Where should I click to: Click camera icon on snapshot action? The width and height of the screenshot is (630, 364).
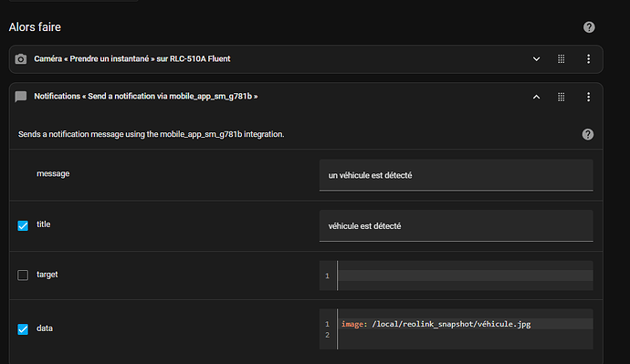[21, 59]
